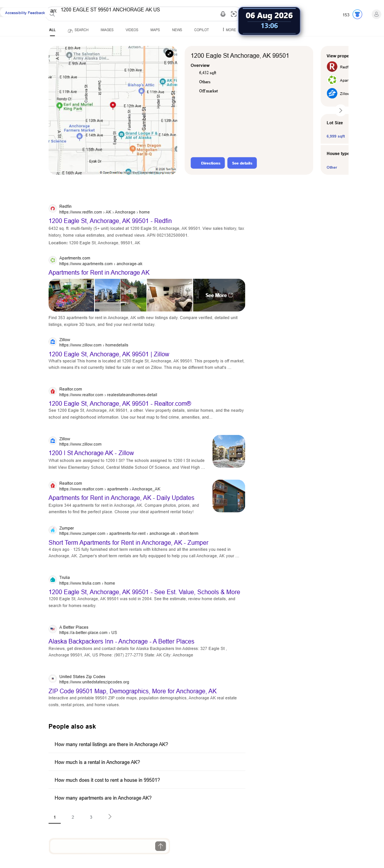
Task: Submit chat with the up arrow button
Action: pyautogui.click(x=161, y=846)
